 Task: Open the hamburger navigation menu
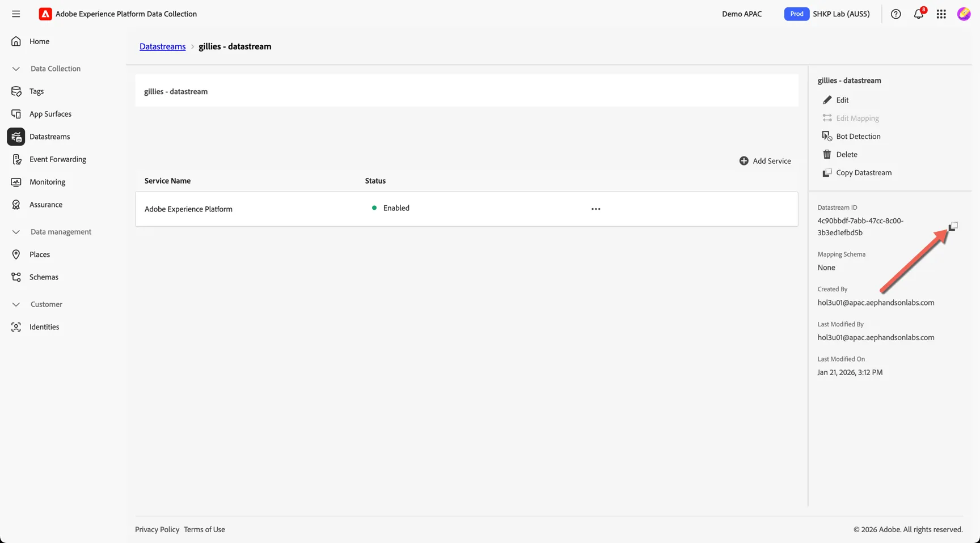tap(16, 14)
